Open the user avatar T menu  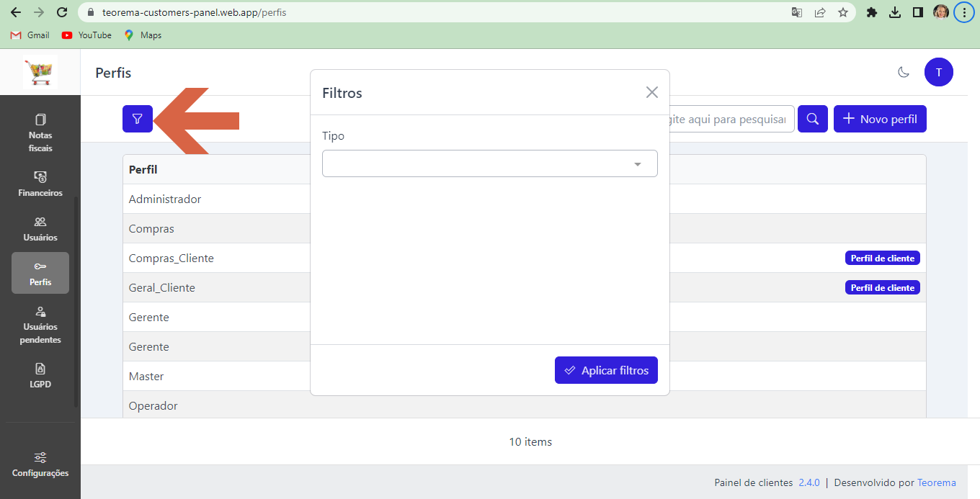(938, 72)
